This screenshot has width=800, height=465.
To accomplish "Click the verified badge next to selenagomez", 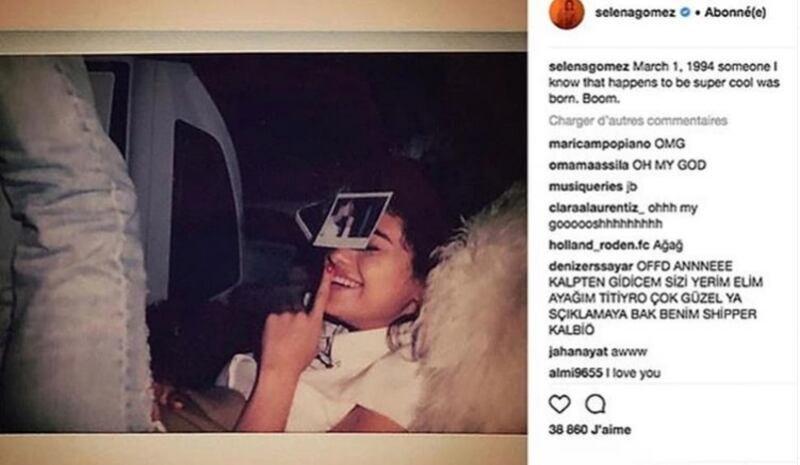I will pyautogui.click(x=685, y=12).
